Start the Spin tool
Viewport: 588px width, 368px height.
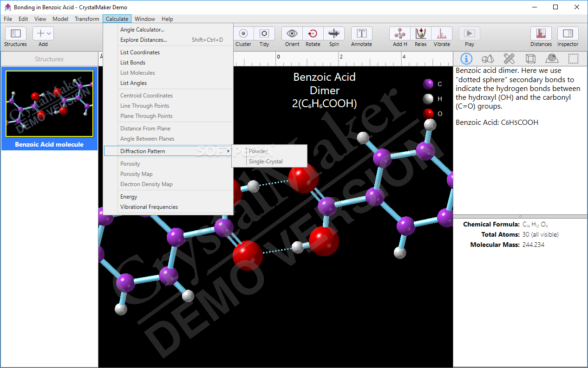pos(334,34)
